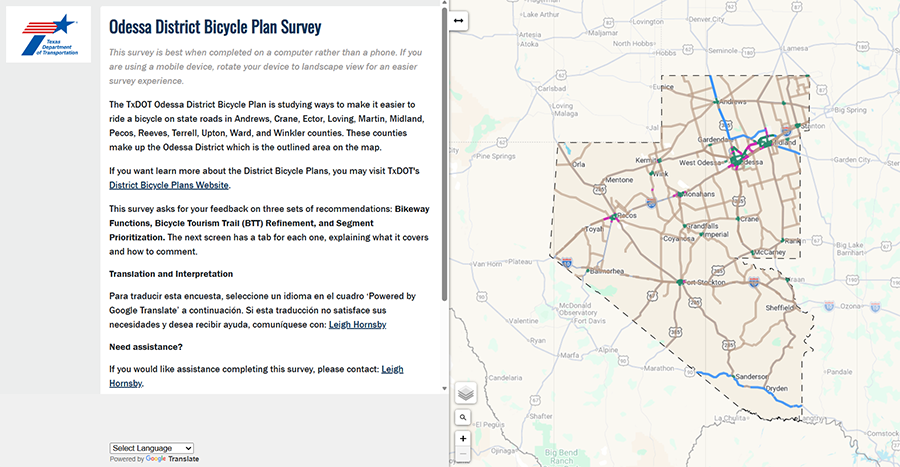Viewport: 900px width, 467px height.
Task: Click Leigh Hornsby link in Spanish paragraph
Action: pos(358,324)
